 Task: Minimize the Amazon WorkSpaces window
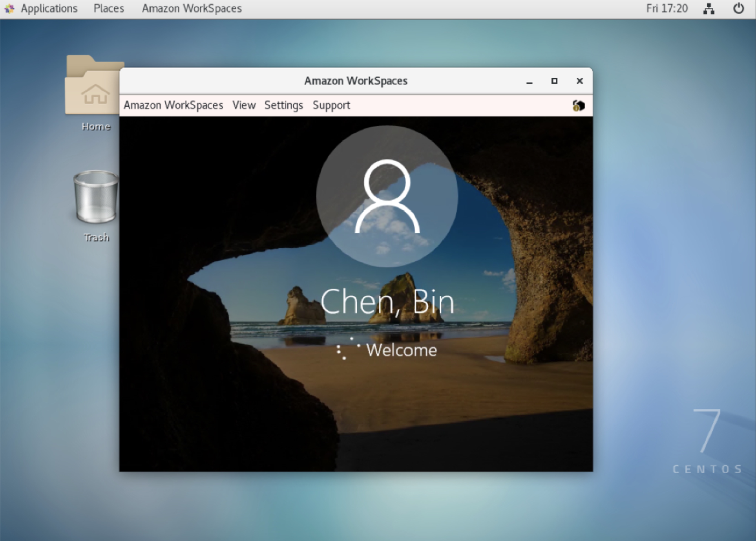[529, 81]
